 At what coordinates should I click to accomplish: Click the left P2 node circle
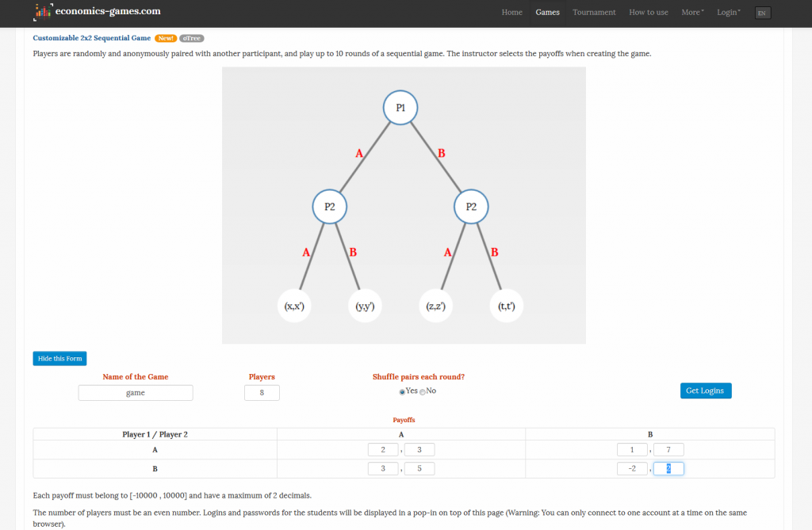coord(330,207)
